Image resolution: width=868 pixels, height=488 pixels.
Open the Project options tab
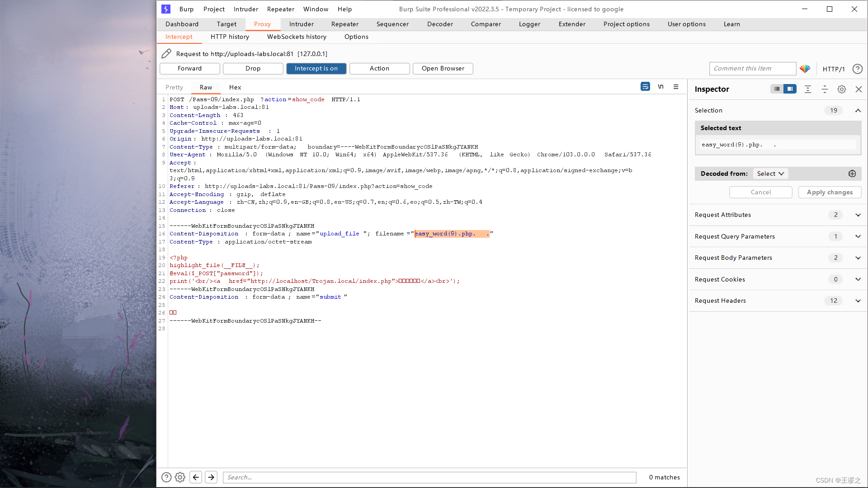[x=626, y=24]
